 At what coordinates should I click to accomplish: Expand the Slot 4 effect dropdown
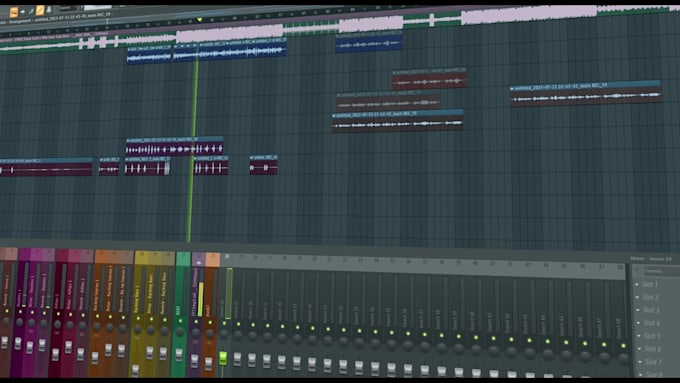click(x=638, y=323)
